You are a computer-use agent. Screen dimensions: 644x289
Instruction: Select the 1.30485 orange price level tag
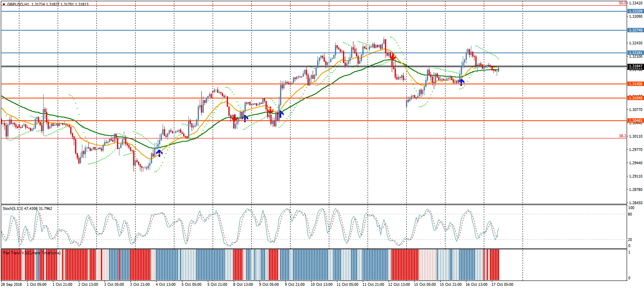pyautogui.click(x=635, y=121)
